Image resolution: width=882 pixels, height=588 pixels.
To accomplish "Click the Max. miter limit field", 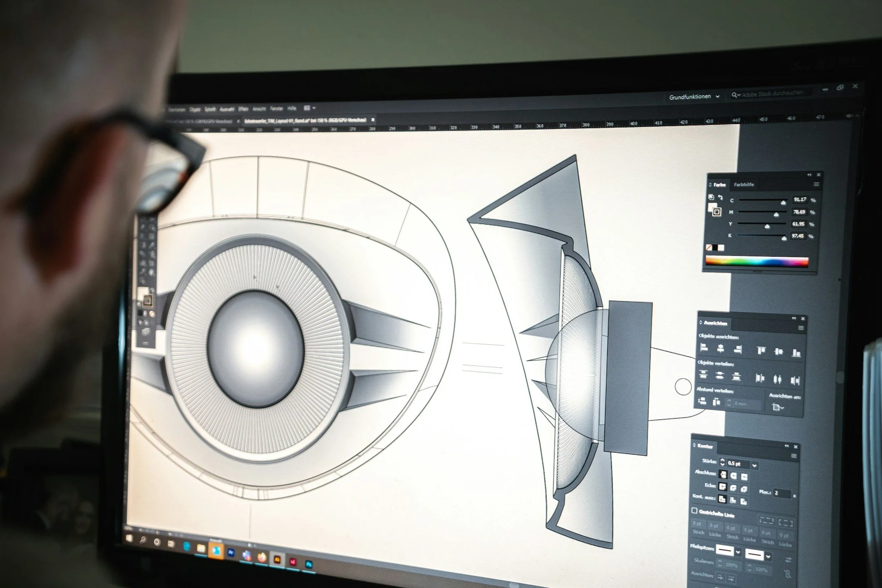I will (782, 493).
